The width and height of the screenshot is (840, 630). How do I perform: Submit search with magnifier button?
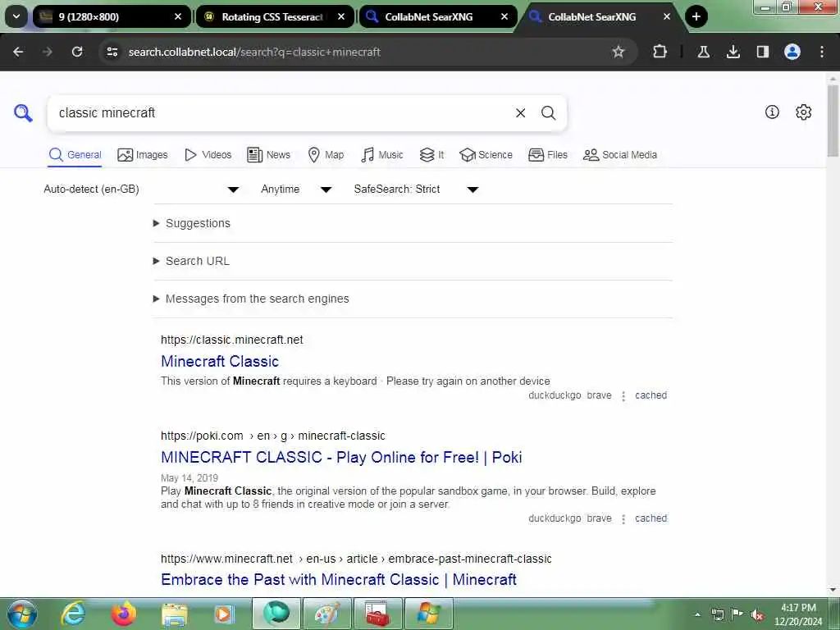[548, 113]
